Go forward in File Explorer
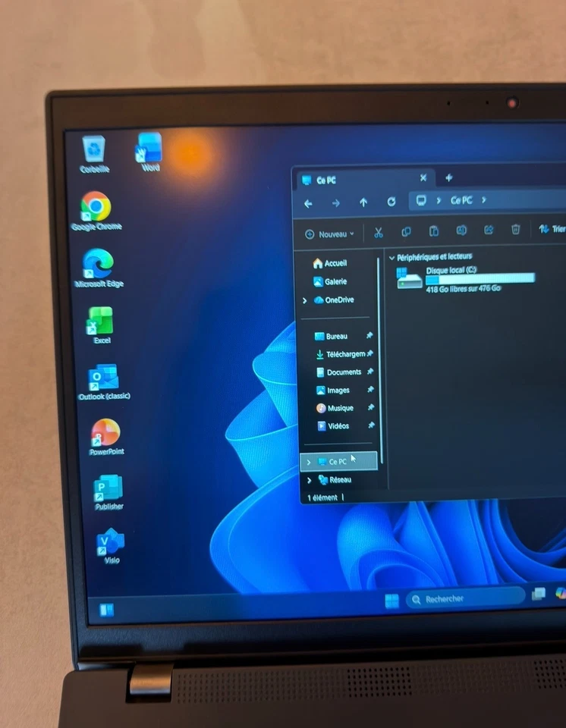This screenshot has width=566, height=728. (335, 203)
